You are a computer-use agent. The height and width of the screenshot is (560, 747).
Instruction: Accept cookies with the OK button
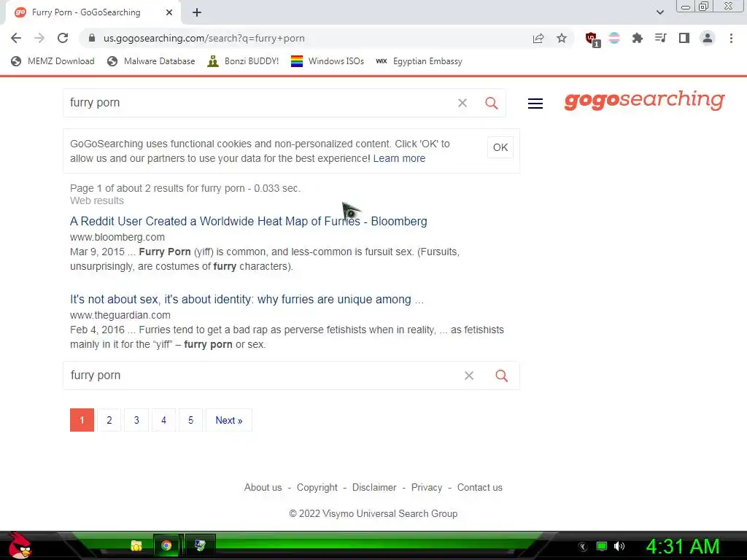point(500,147)
